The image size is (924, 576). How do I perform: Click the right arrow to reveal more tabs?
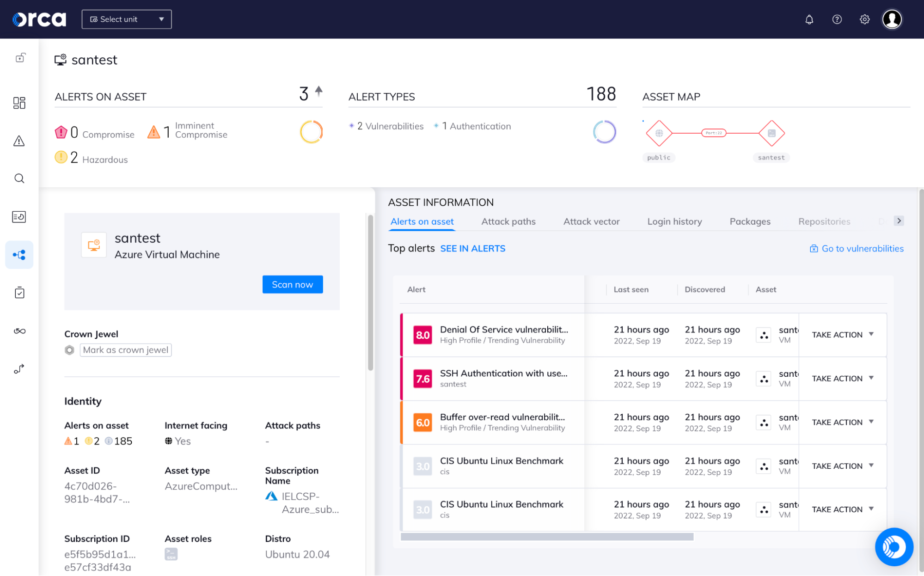tap(900, 221)
